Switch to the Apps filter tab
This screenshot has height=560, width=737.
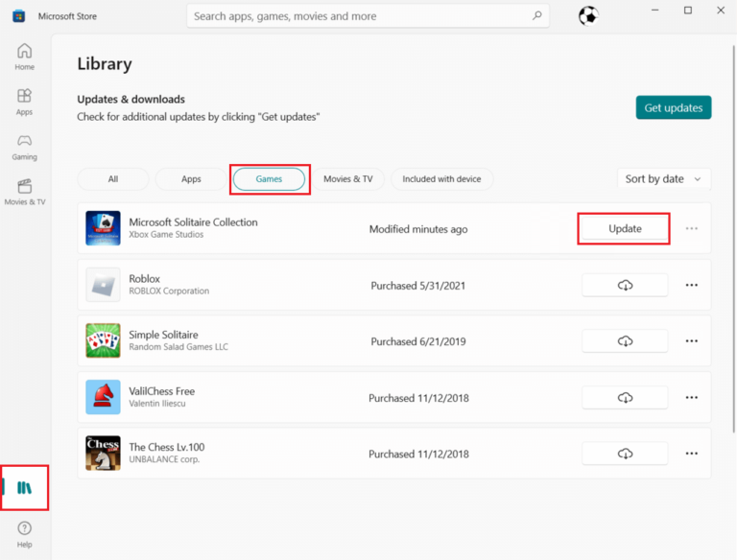191,179
